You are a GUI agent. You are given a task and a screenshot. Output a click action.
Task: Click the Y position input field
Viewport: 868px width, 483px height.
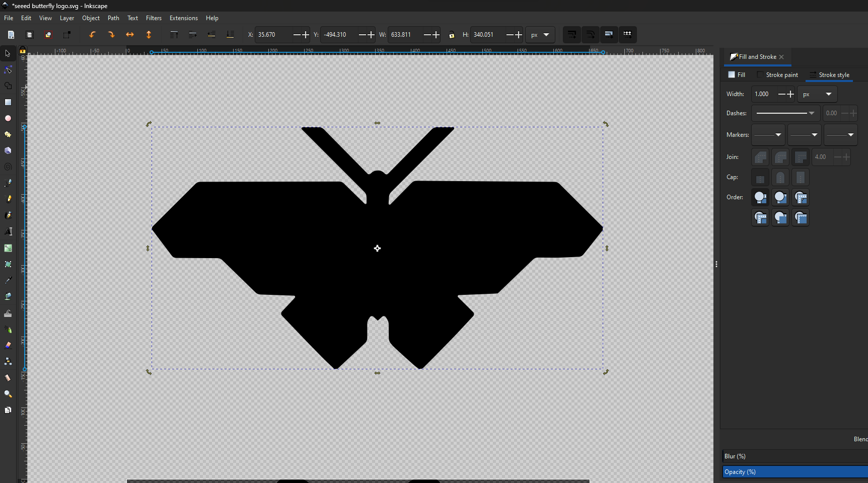339,35
